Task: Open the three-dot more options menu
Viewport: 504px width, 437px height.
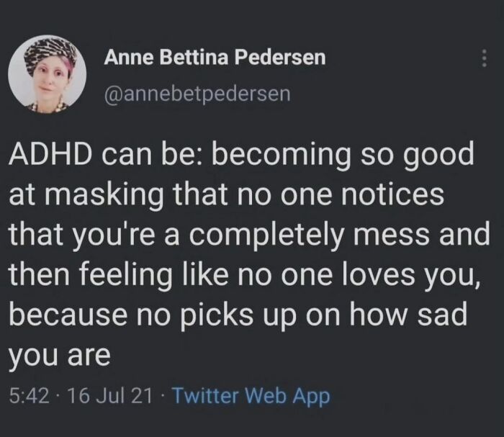Action: (485, 58)
